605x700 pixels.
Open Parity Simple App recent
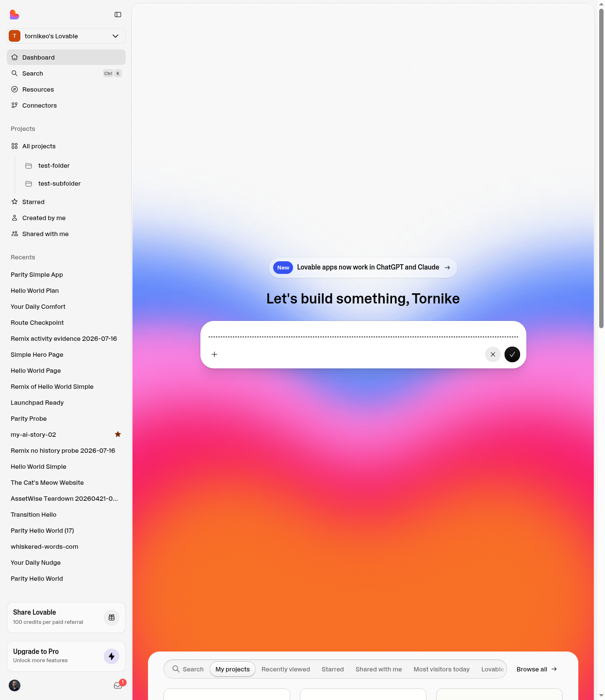pos(66,274)
